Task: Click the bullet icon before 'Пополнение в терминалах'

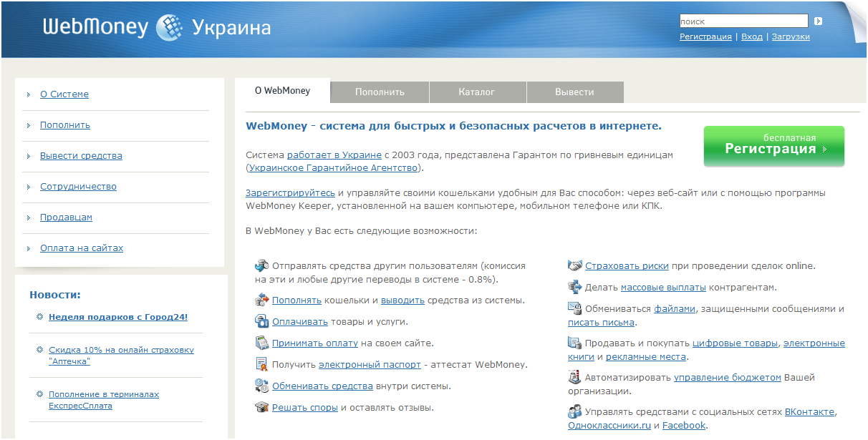Action: [x=39, y=394]
